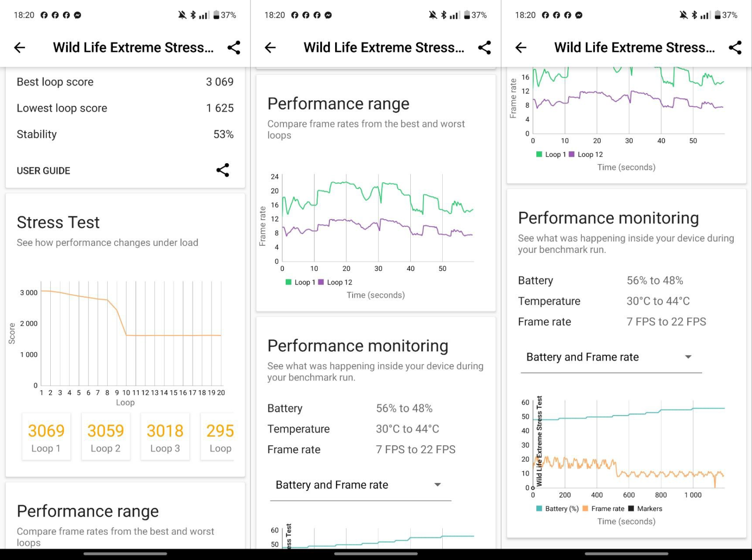Select the Loop 2 score card 3059

[106, 436]
